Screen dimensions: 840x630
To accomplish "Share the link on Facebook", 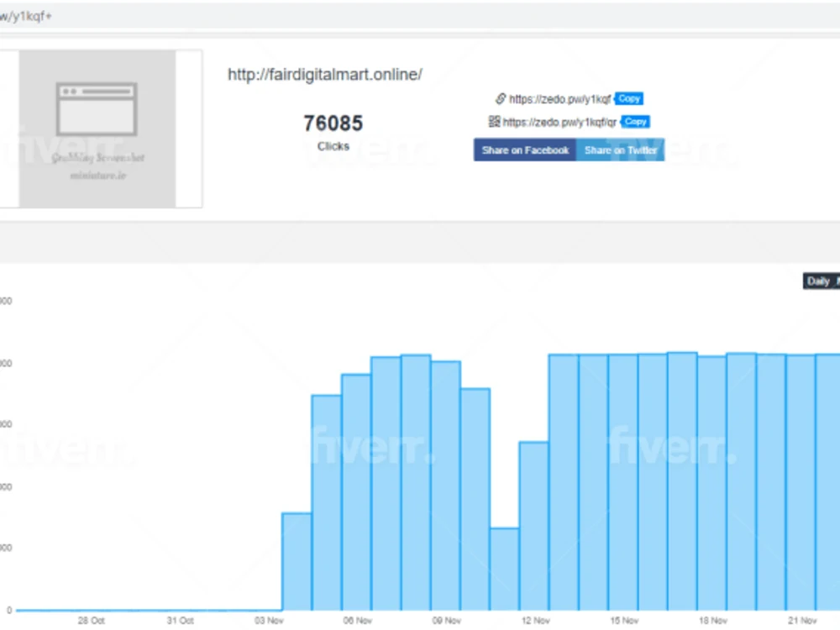I will (525, 150).
